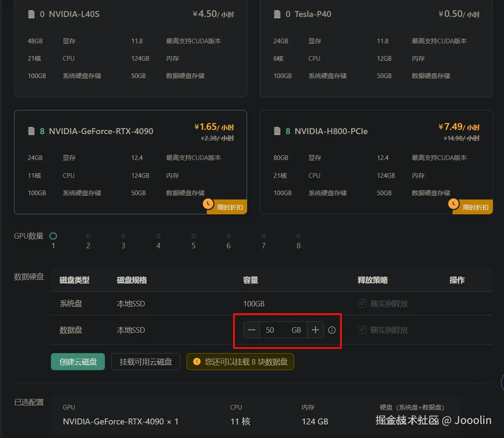The width and height of the screenshot is (504, 438).
Task: Click the ¥0.50/小时 price on Tesla-P40
Action: coord(459,14)
